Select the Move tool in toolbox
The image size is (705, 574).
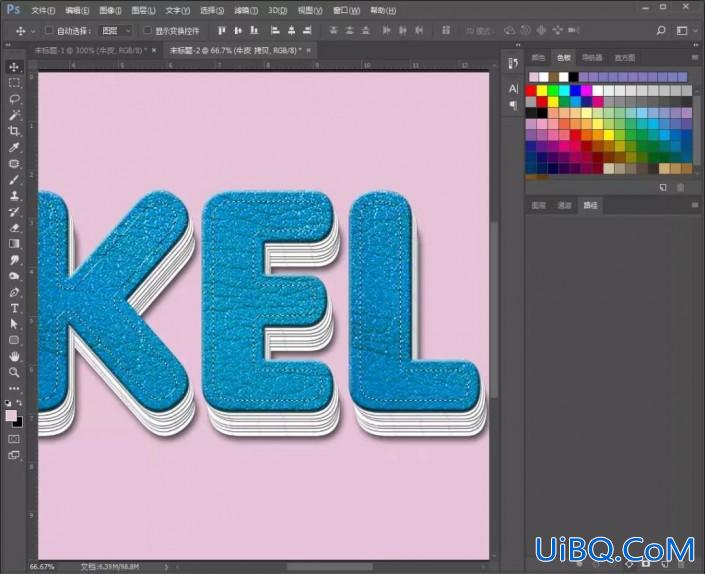(14, 67)
